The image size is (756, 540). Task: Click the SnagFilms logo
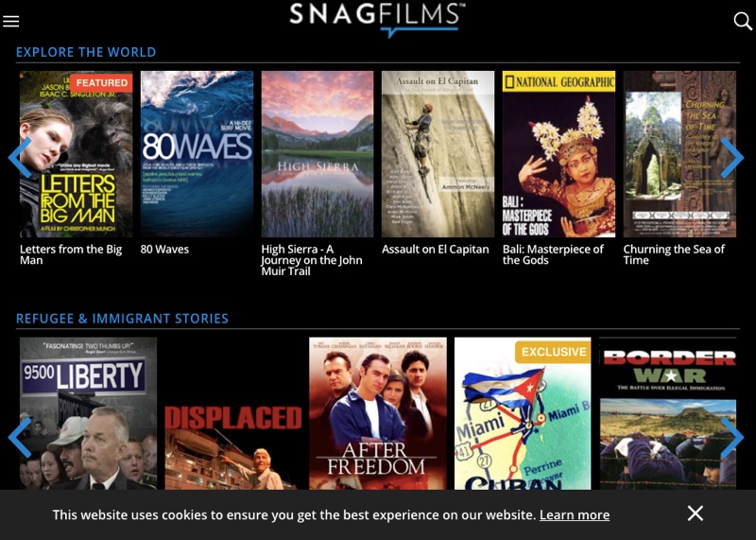pos(377,19)
